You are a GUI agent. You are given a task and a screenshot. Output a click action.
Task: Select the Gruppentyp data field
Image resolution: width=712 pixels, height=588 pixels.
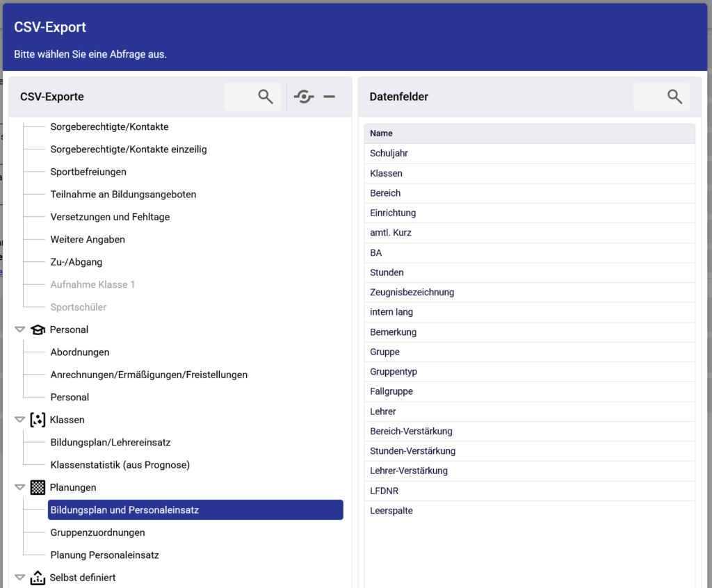[x=529, y=372]
